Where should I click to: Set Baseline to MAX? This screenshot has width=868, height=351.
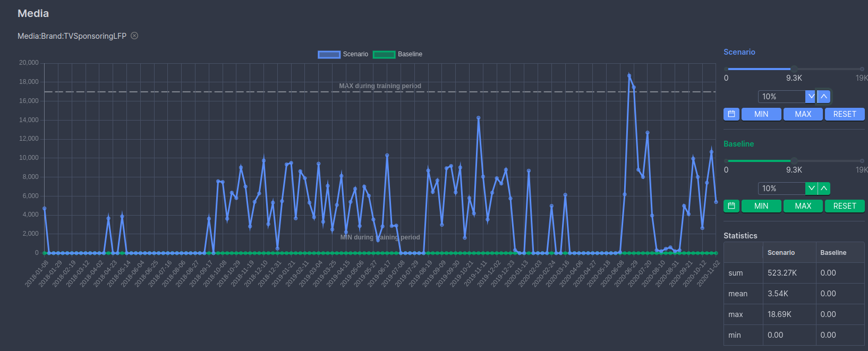click(803, 206)
